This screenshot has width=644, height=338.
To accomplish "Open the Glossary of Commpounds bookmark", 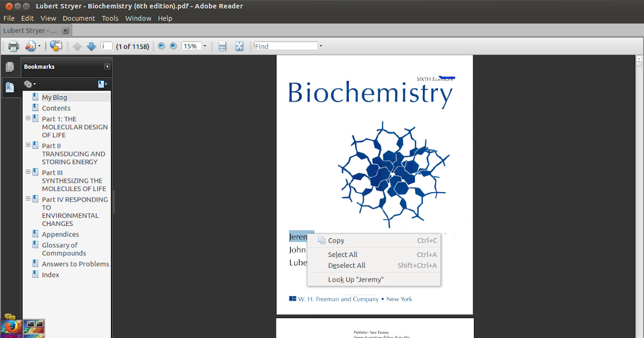I will tap(64, 249).
